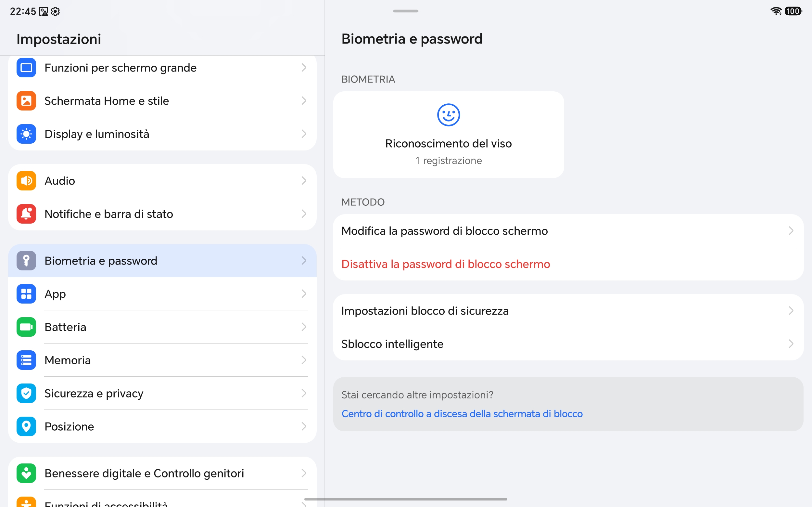Tap the red Notifiche bell icon

coord(26,214)
